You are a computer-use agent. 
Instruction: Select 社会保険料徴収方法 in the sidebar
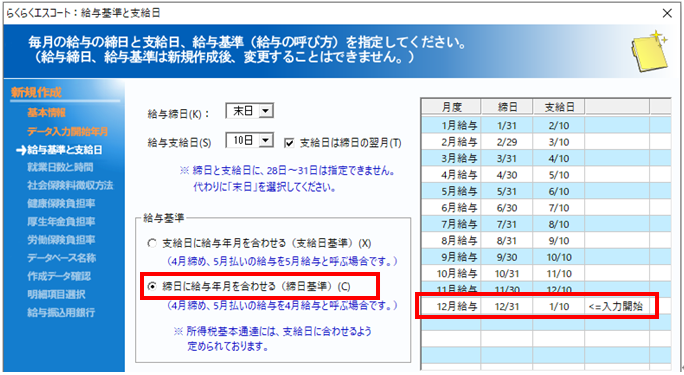(70, 185)
